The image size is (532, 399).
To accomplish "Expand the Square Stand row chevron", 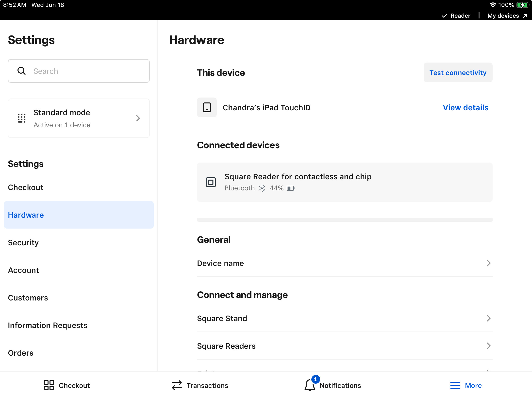I will (x=489, y=318).
